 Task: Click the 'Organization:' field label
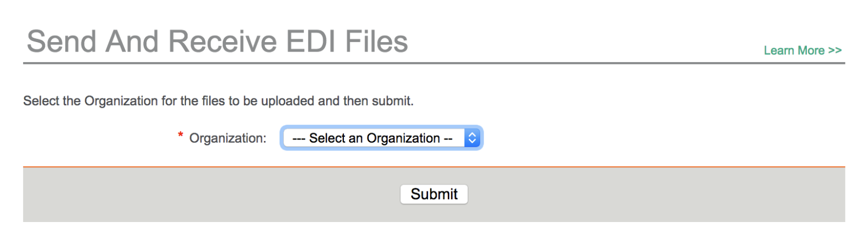pos(228,138)
